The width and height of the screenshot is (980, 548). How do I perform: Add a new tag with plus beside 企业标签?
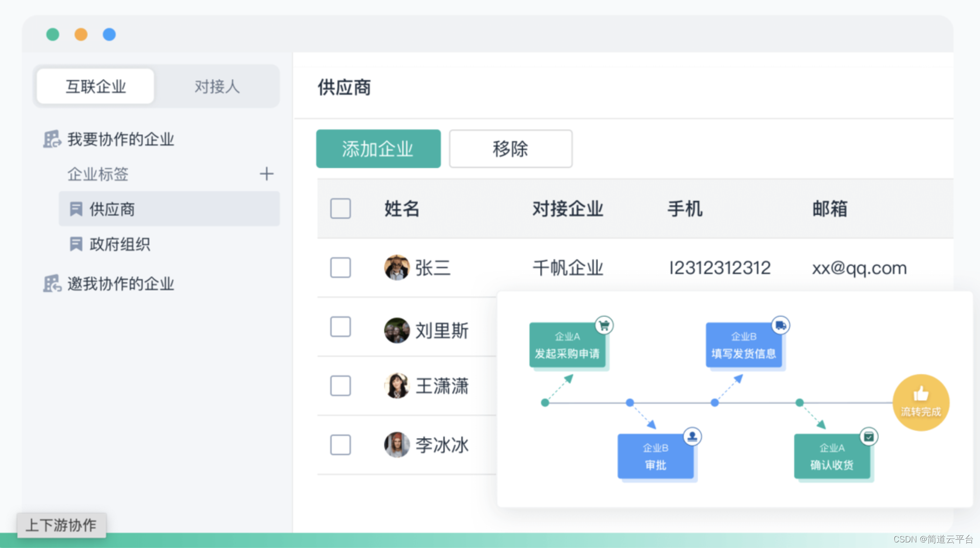click(267, 174)
